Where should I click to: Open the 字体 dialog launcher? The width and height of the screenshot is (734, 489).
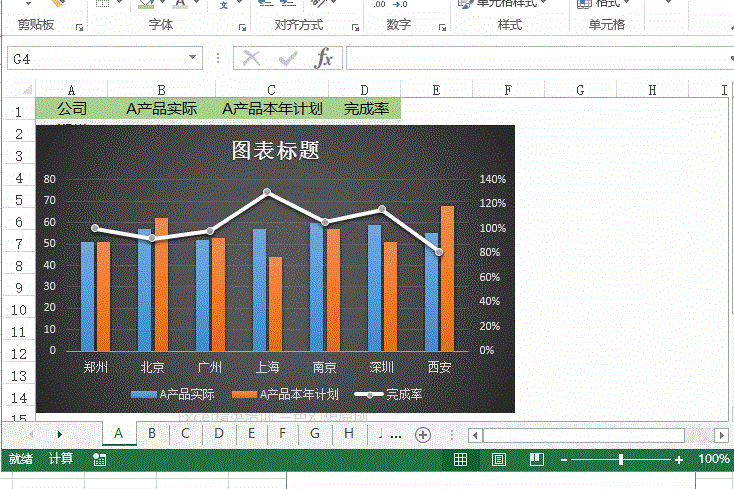point(242,28)
